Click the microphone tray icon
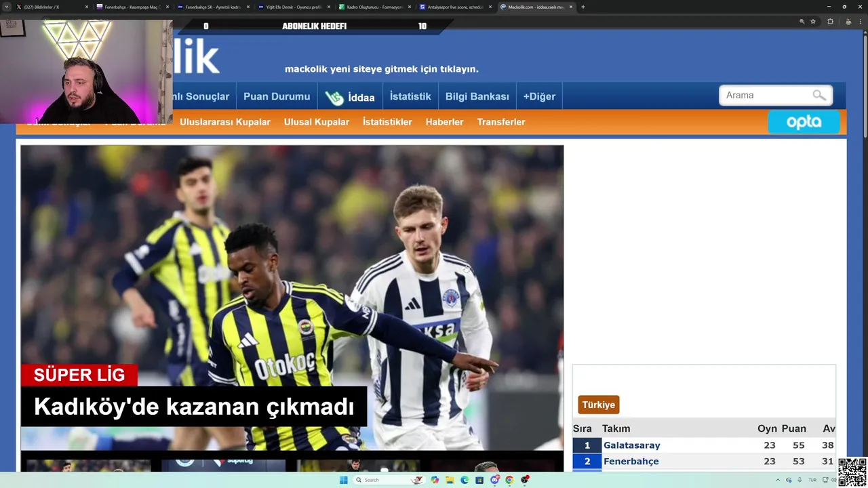The height and width of the screenshot is (488, 868). [800, 480]
